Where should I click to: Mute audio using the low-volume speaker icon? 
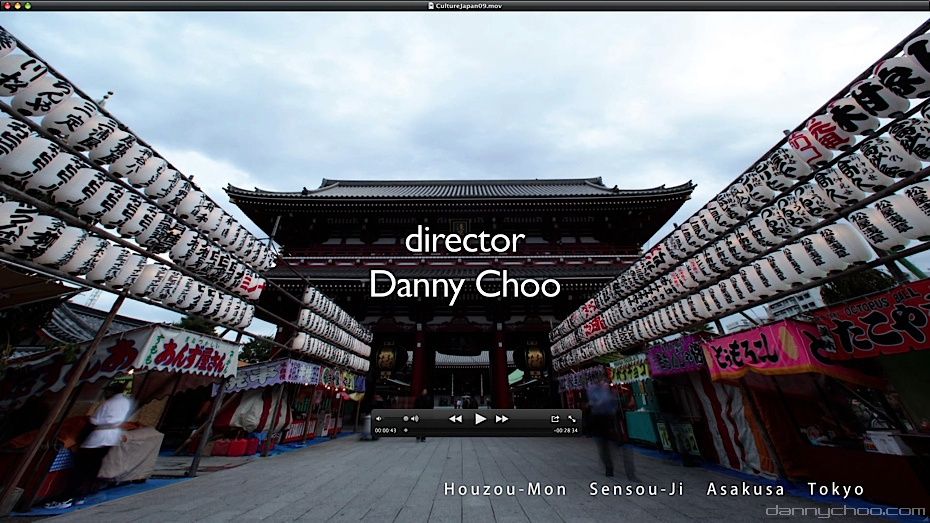[x=379, y=419]
